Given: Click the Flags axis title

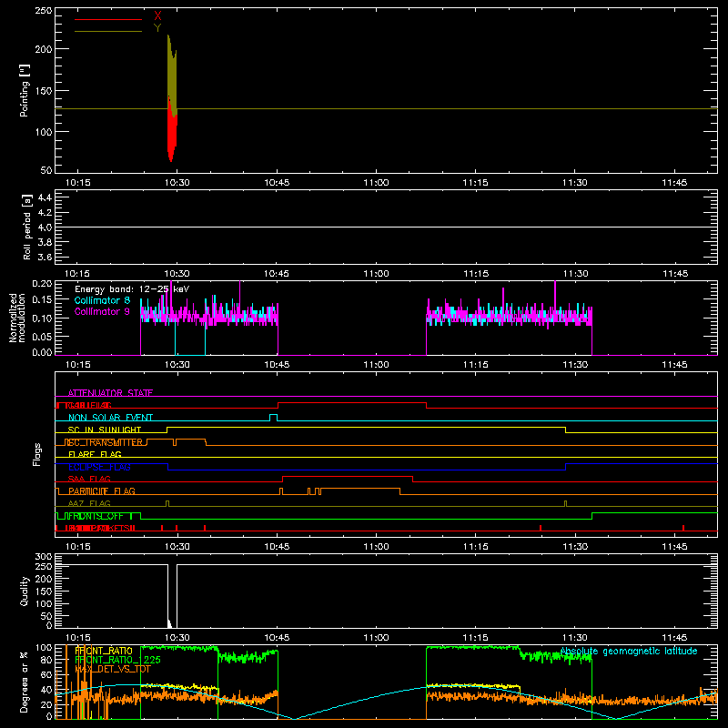Looking at the screenshot, I should [x=37, y=454].
